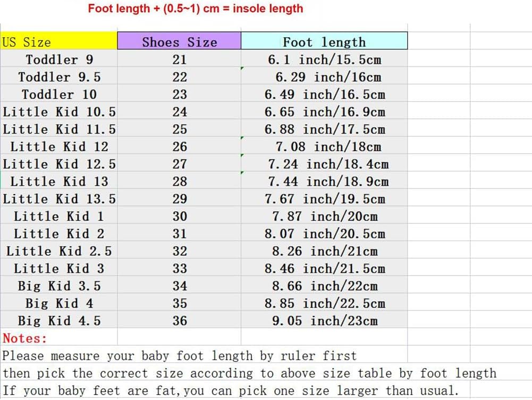Viewport: 532px width, 400px height.
Task: Select shoe size 27 cell
Action: coord(180,164)
